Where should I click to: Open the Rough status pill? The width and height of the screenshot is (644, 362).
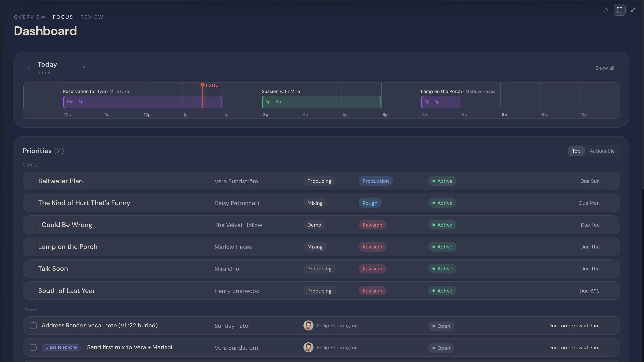(x=370, y=203)
